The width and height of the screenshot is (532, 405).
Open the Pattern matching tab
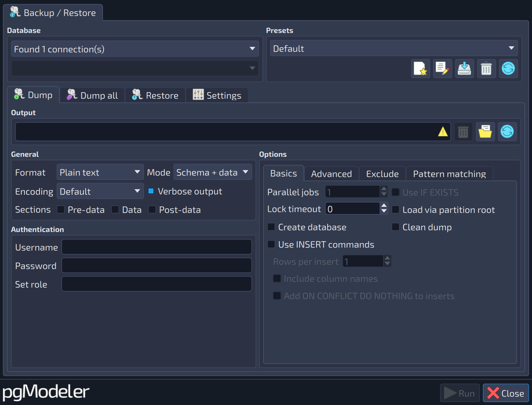click(449, 174)
